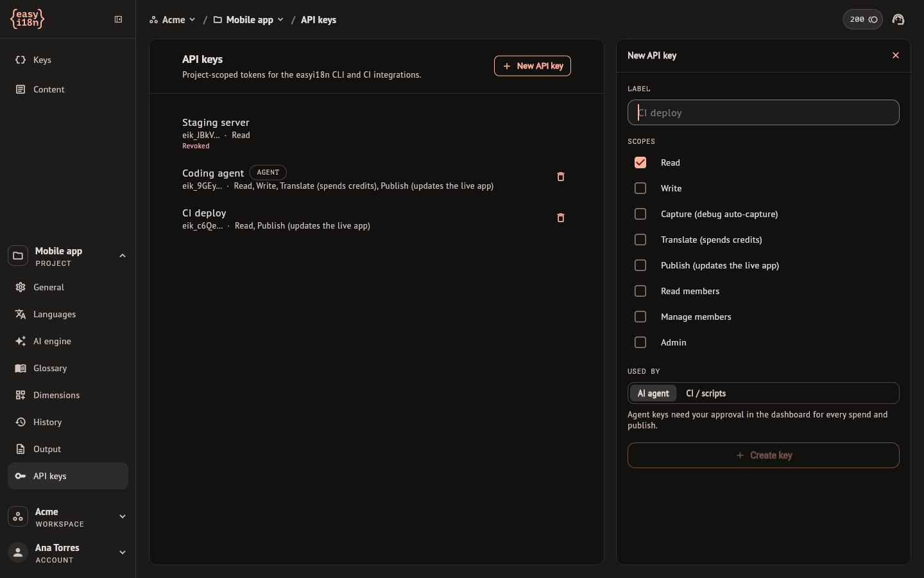
Task: Click the Mobile app folder icon in sidebar
Action: pyautogui.click(x=18, y=256)
